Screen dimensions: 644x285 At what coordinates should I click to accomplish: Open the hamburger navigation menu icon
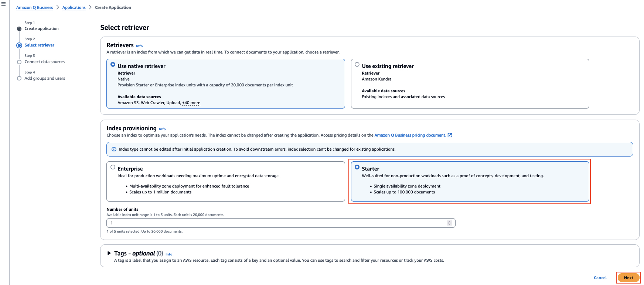[4, 4]
